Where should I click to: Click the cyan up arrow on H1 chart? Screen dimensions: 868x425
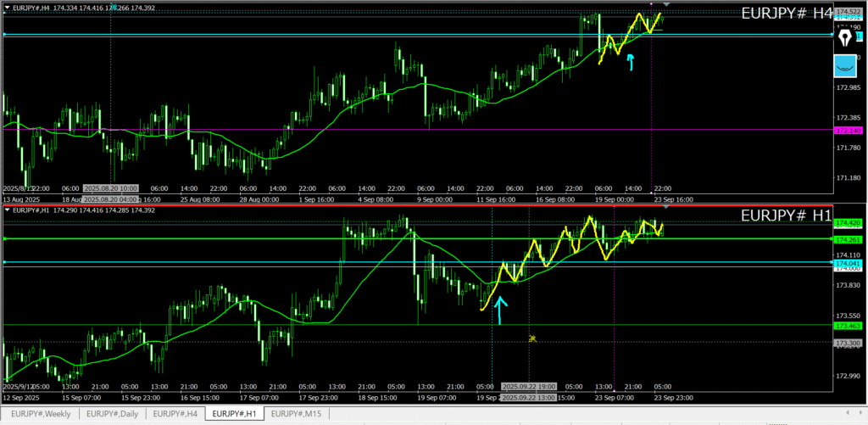tap(499, 310)
